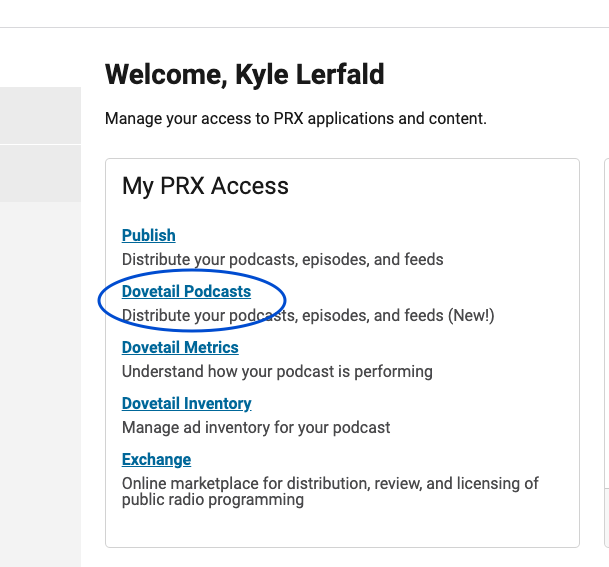Click the blank top header bar

(304, 14)
